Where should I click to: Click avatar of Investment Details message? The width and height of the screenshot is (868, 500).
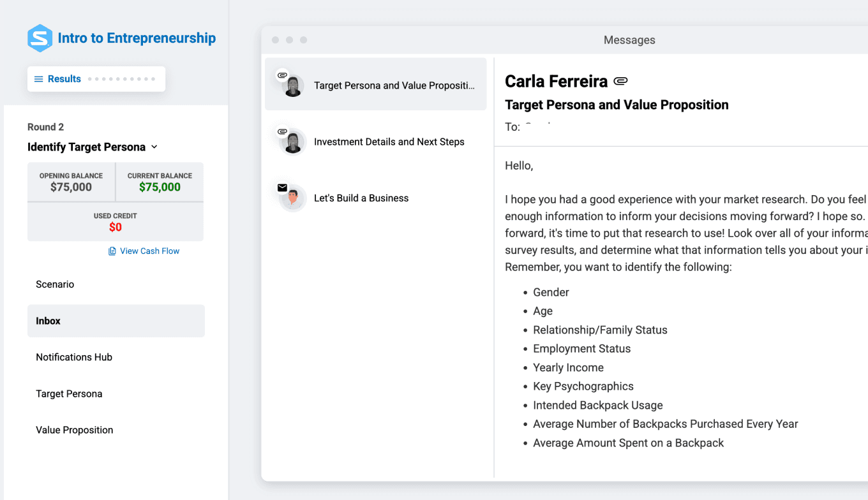(x=293, y=142)
